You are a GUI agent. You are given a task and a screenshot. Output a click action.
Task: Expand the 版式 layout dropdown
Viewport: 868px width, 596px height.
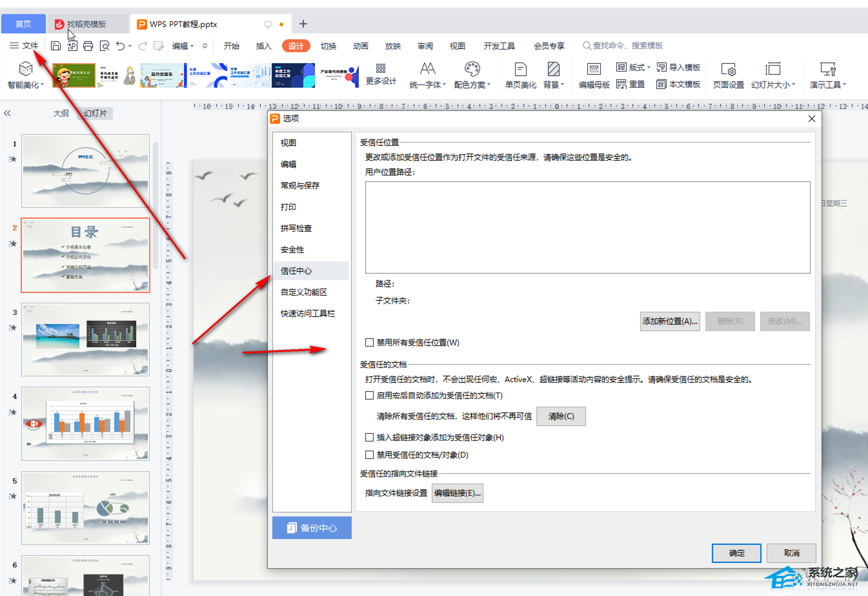click(634, 67)
